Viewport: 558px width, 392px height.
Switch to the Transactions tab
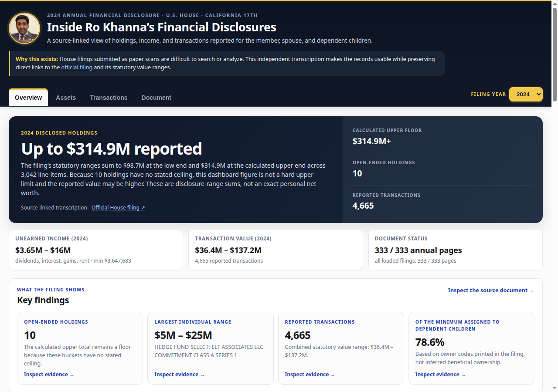pos(109,98)
